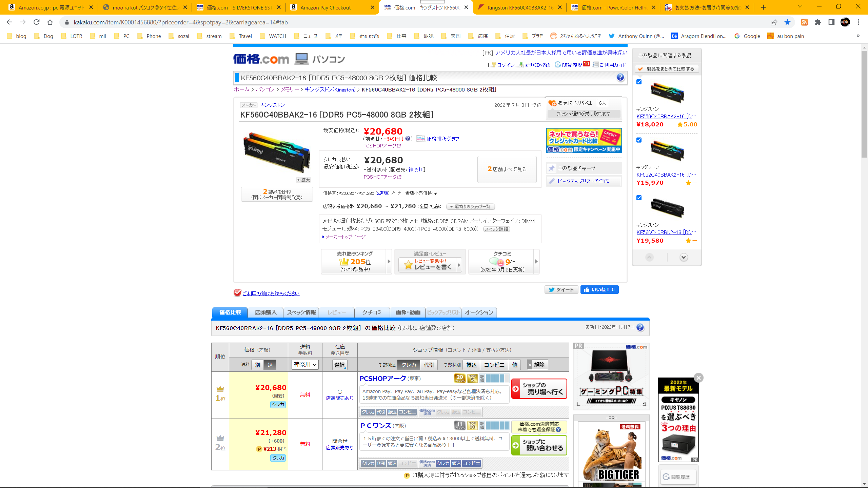Open the Travel bookmarks folder
This screenshot has height=488, width=868.
click(x=241, y=36)
